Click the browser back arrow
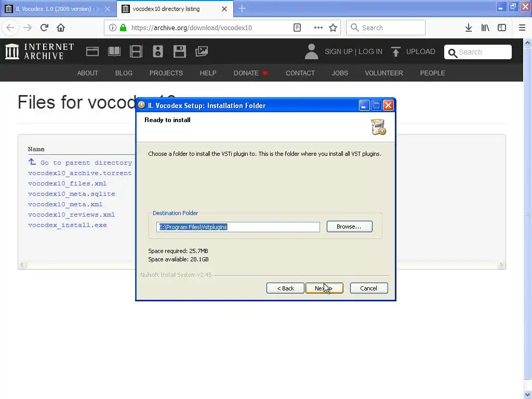This screenshot has height=399, width=532. click(x=10, y=28)
